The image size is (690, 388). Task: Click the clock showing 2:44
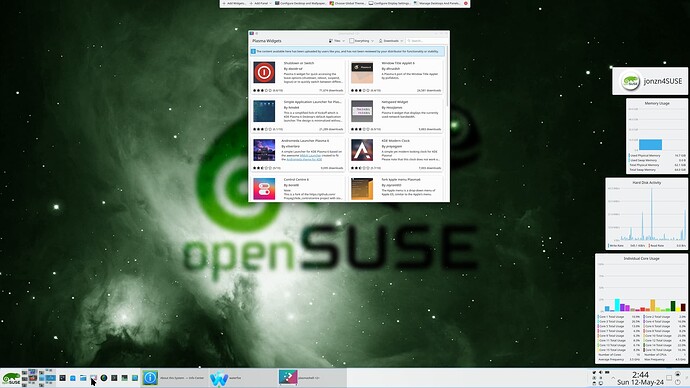coord(640,375)
